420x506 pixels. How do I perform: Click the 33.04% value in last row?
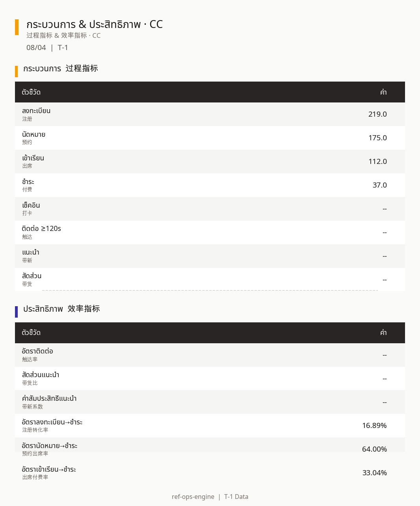click(375, 473)
